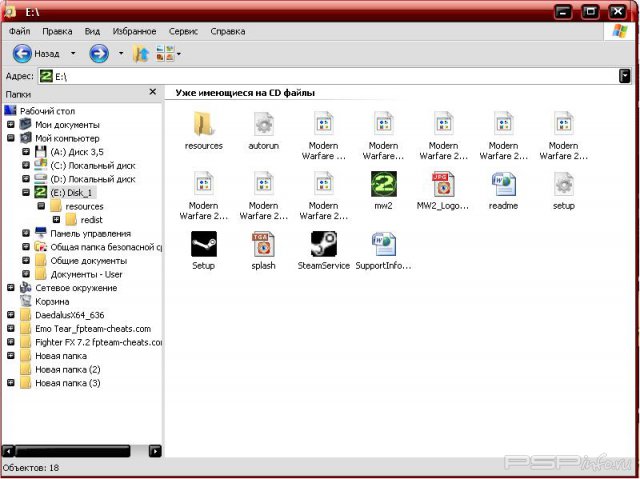Viewport: 640px width, 479px height.
Task: Select Корзина in the folder tree
Action: (x=52, y=301)
